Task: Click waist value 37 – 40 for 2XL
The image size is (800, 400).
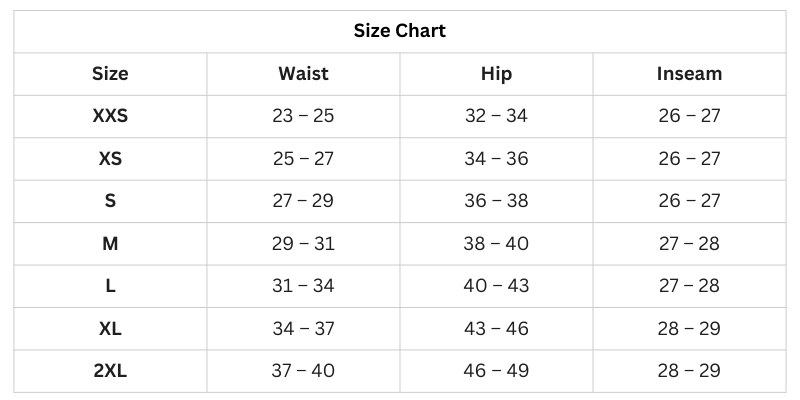Action: coord(303,371)
